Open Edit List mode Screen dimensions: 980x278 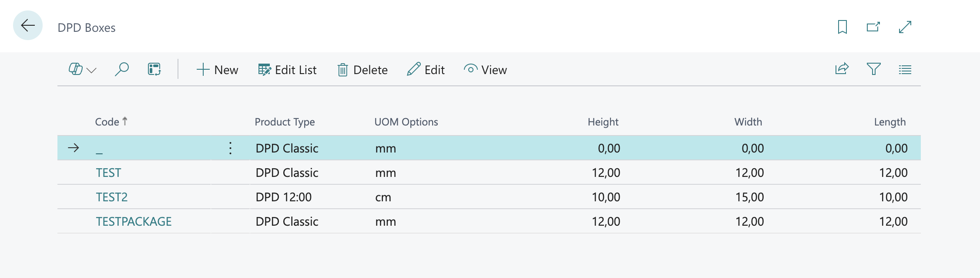pyautogui.click(x=287, y=70)
